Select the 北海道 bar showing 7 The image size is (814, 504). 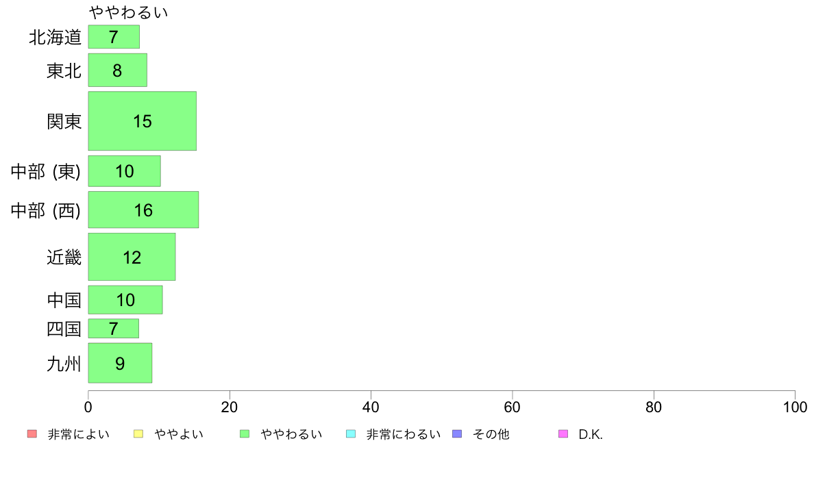(114, 37)
